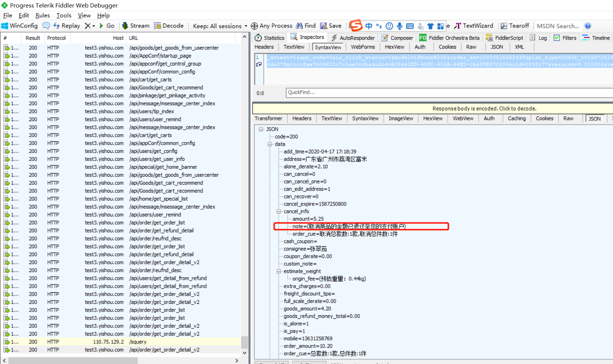The image size is (613, 364).
Task: Select the response ImageView tab
Action: (x=401, y=118)
